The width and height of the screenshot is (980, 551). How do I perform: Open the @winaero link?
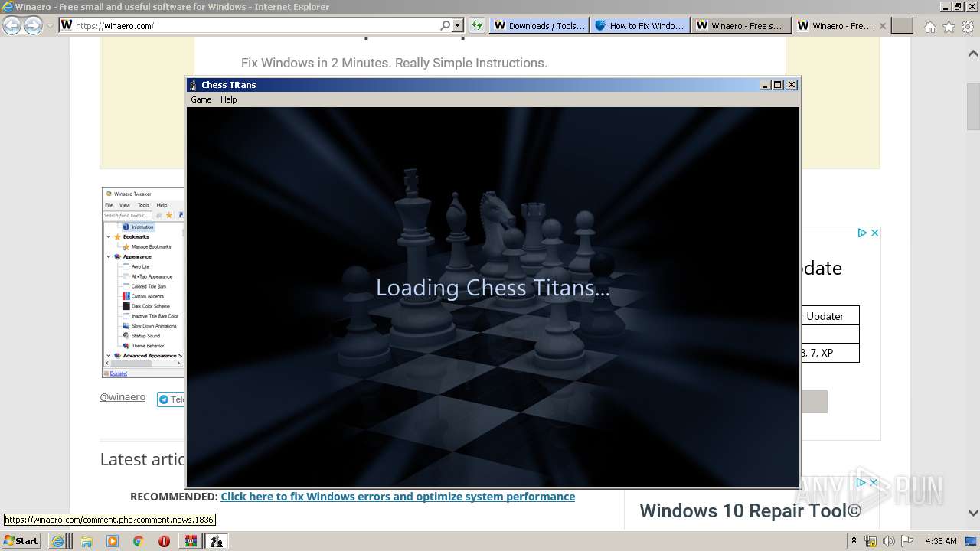122,397
